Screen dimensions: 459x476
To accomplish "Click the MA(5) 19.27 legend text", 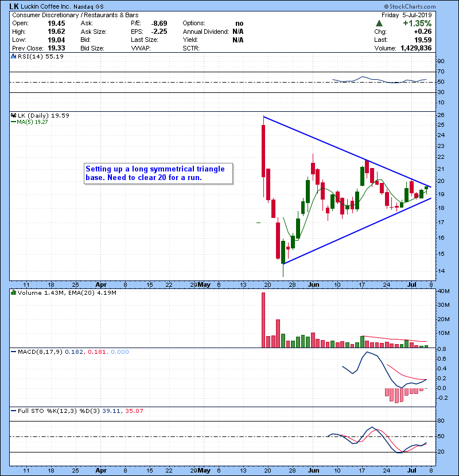I will click(x=32, y=122).
